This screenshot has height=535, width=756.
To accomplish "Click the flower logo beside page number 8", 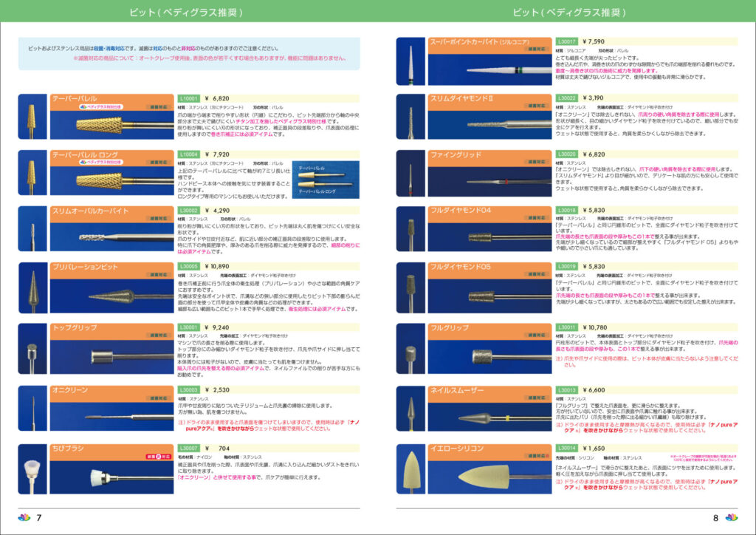I will (732, 517).
